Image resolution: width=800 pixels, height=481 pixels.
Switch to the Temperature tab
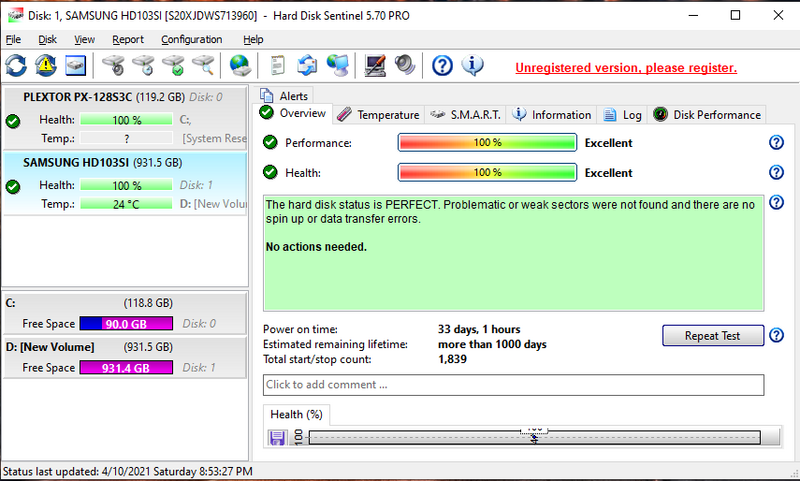(x=379, y=115)
